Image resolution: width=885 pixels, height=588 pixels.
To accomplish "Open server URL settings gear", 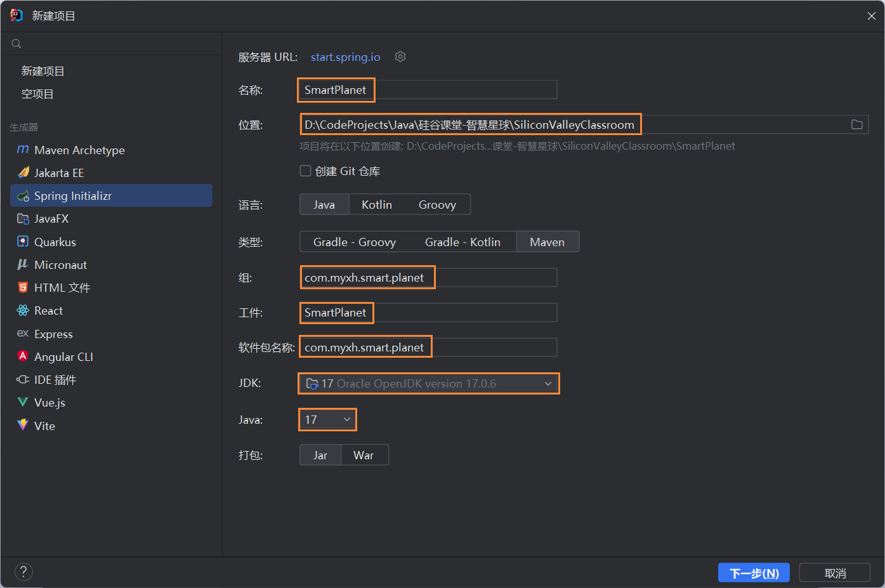I will 400,56.
